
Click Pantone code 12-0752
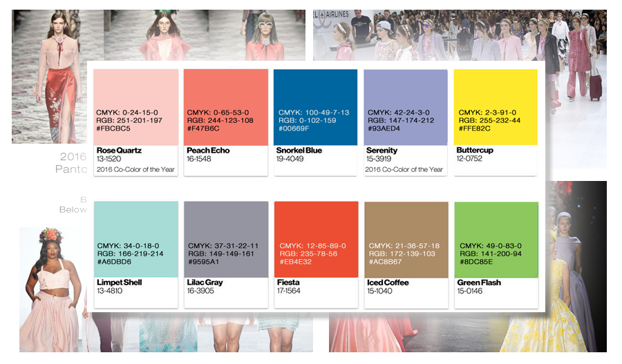469,159
